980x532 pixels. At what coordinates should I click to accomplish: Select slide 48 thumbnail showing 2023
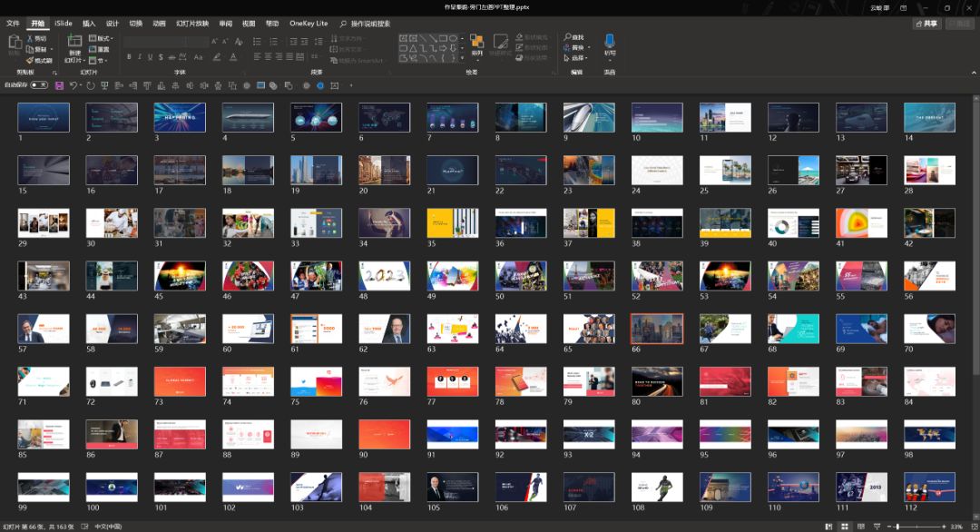pyautogui.click(x=385, y=276)
